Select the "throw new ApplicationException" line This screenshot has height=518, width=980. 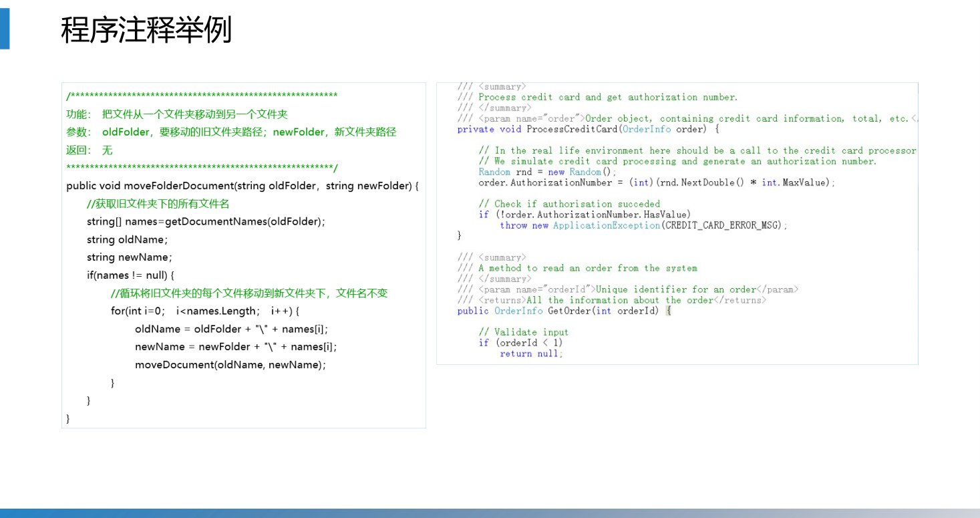(x=644, y=225)
